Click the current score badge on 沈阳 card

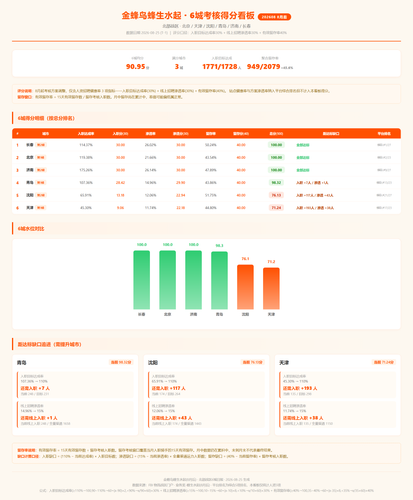click(x=252, y=362)
